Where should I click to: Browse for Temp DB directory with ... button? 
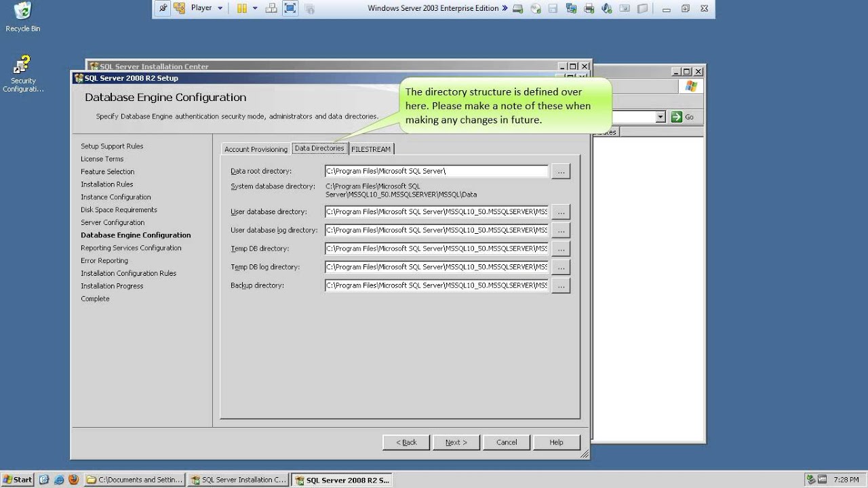coord(561,249)
